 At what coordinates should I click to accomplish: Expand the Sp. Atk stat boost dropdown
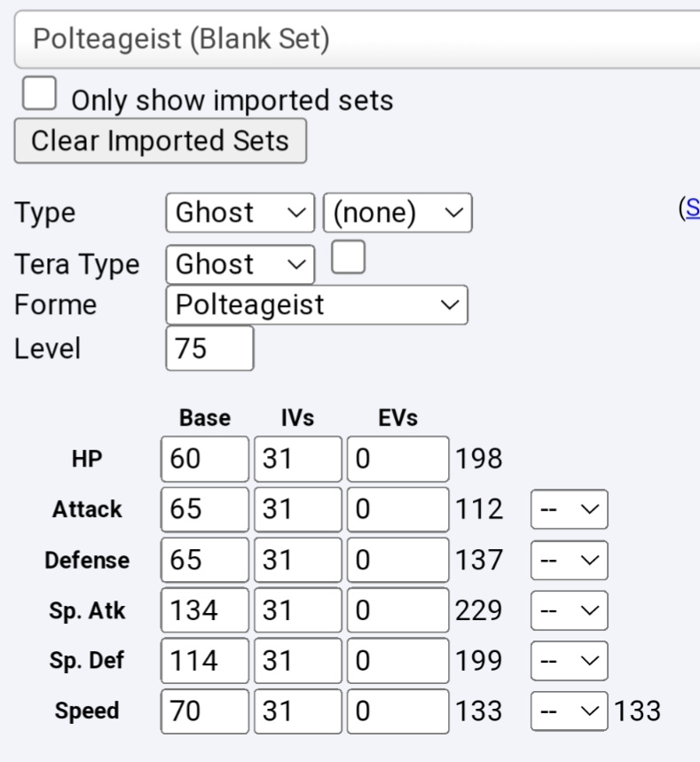569,612
